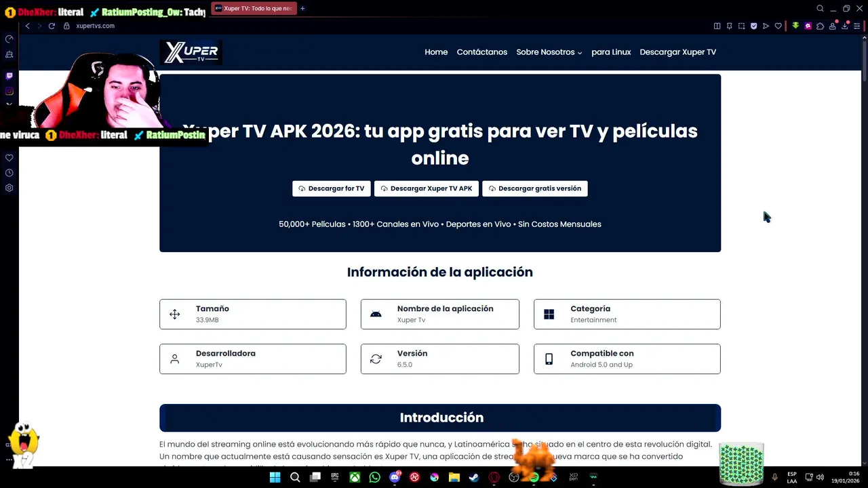The image size is (868, 488).
Task: Open Steam from the taskbar
Action: coord(474,477)
